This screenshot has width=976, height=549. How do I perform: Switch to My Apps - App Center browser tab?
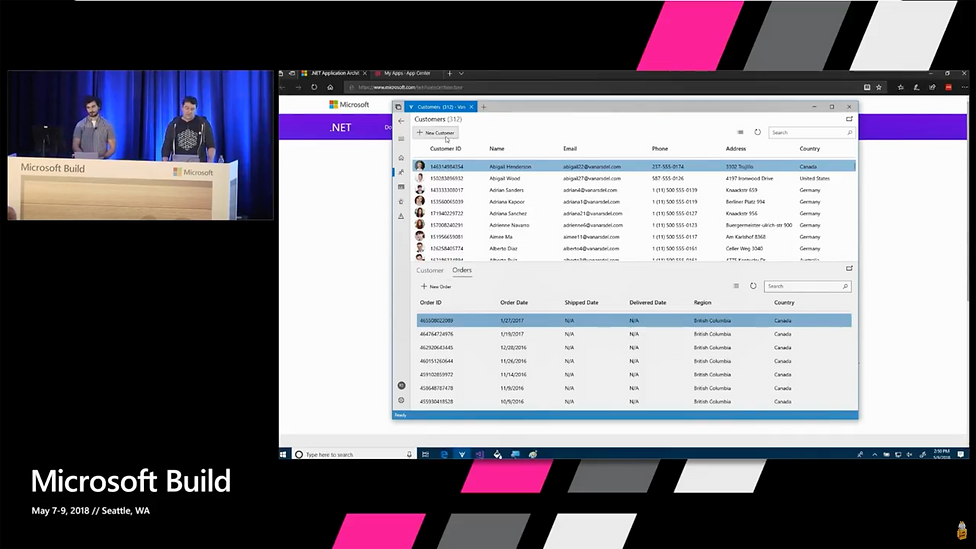[407, 73]
